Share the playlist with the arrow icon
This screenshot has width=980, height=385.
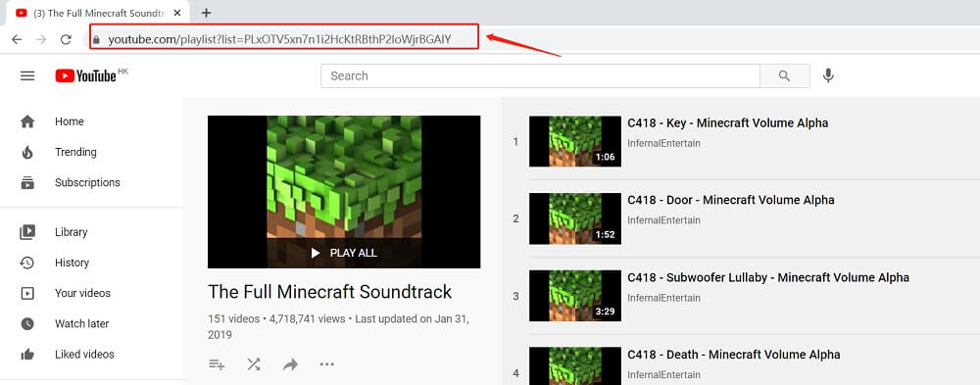coord(290,364)
